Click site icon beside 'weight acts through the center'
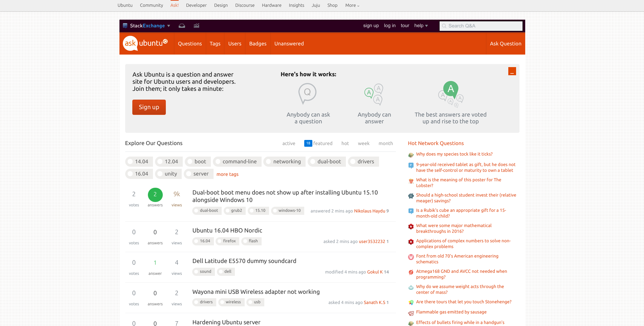Viewport: 644px width, 326px height. point(411,287)
